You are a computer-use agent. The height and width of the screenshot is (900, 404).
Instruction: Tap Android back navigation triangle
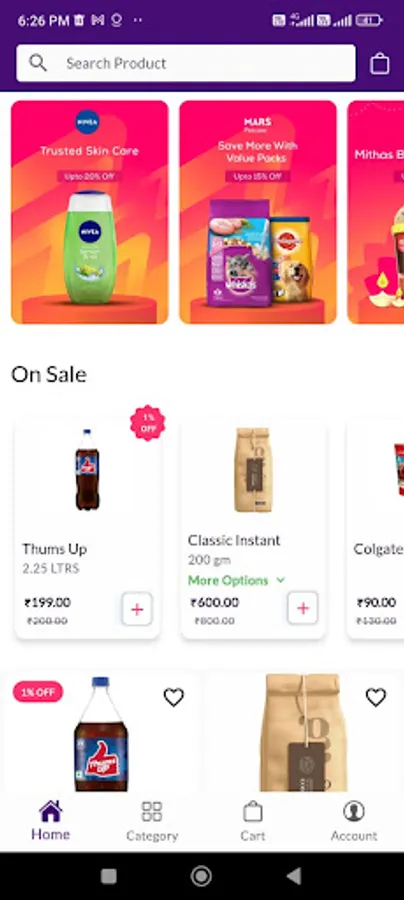point(294,876)
